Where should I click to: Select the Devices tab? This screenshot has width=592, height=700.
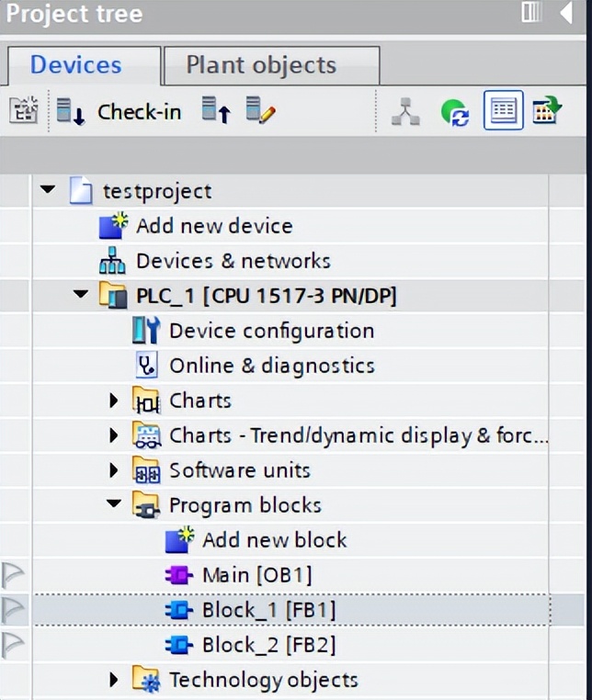tap(75, 65)
